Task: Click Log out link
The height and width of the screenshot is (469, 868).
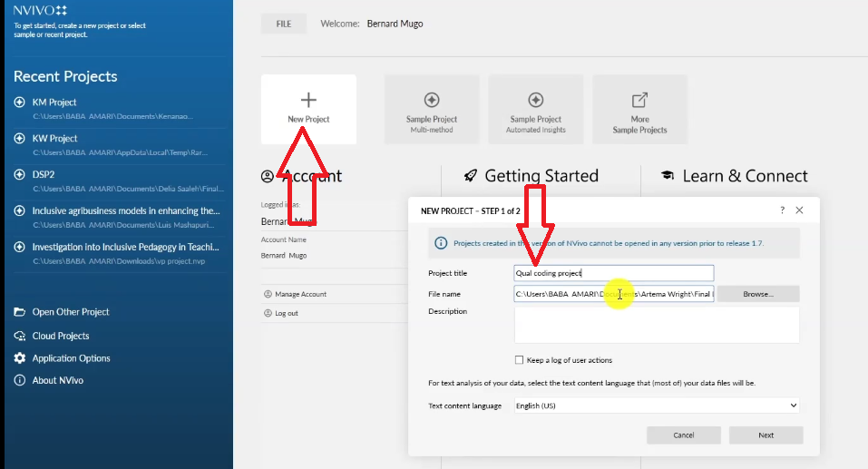Action: pyautogui.click(x=286, y=313)
